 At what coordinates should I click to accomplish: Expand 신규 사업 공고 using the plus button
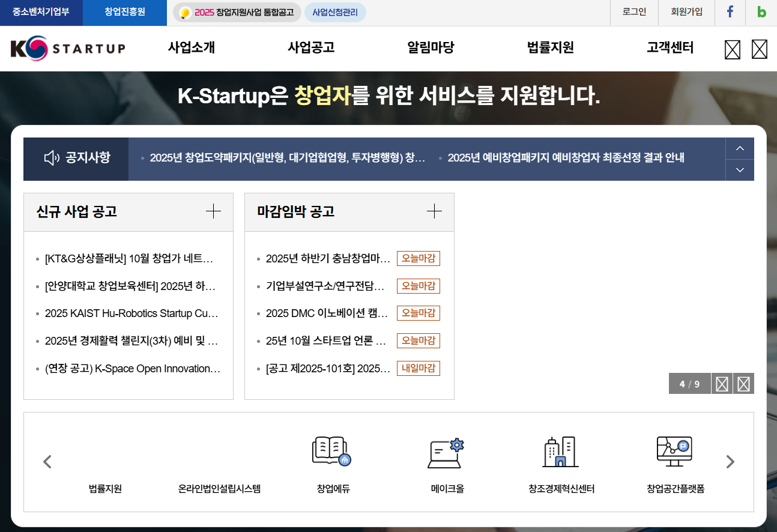coord(213,211)
